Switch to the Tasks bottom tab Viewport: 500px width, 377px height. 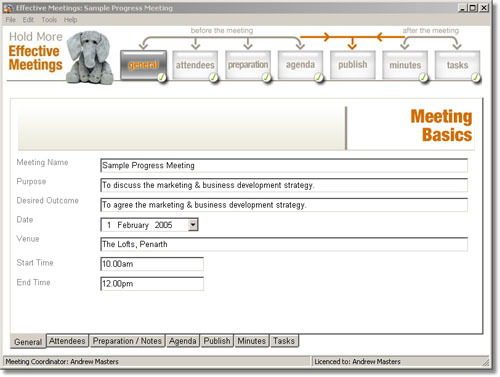[284, 341]
